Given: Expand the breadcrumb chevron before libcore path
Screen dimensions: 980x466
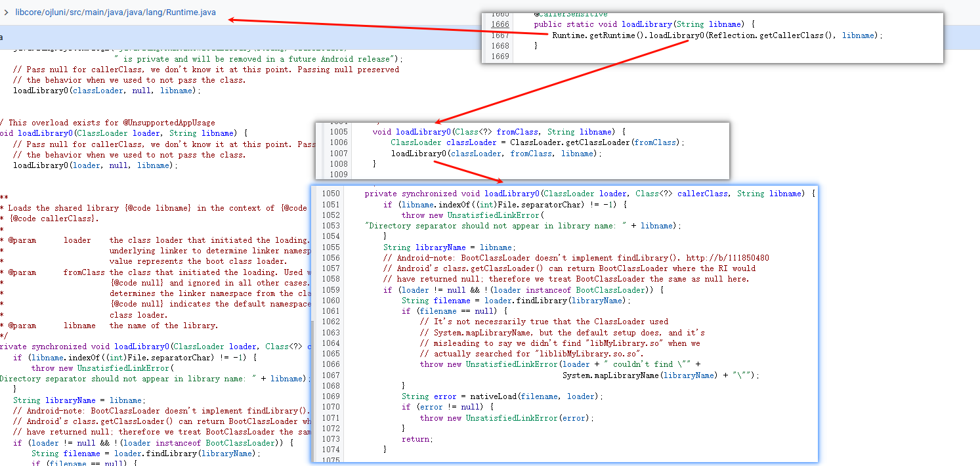Looking at the screenshot, I should (x=5, y=12).
